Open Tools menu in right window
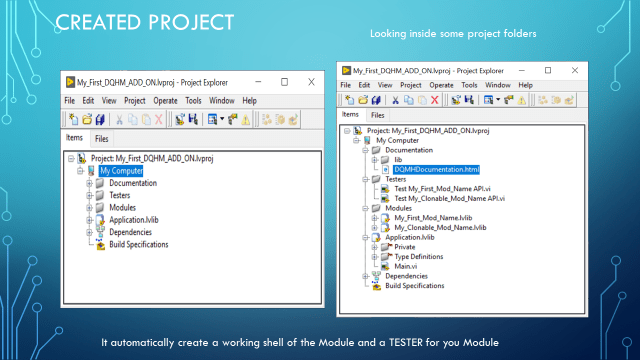Image resolution: width=640 pixels, height=360 pixels. click(469, 85)
